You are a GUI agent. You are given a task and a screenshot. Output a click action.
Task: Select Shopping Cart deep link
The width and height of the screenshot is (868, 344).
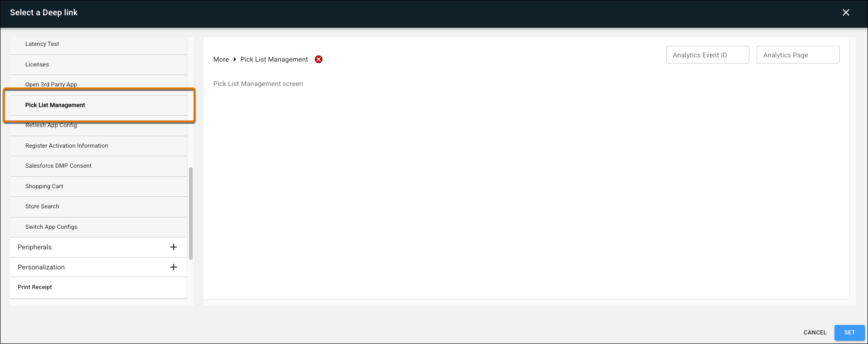coord(99,186)
